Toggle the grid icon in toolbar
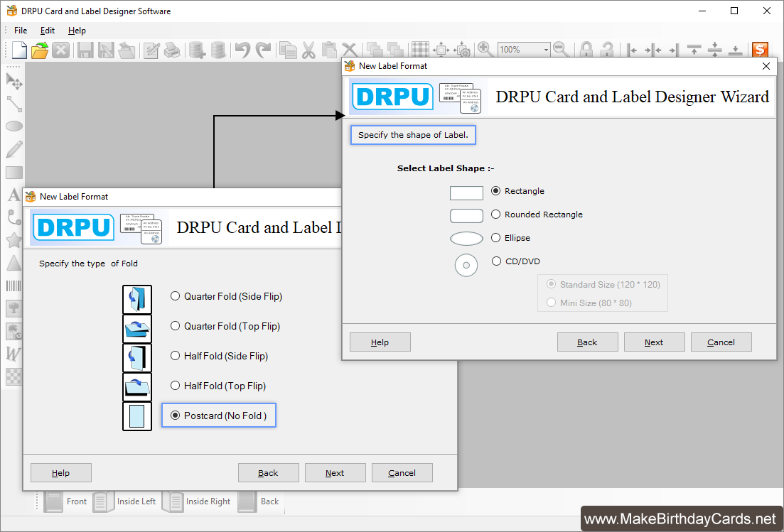784x532 pixels. pyautogui.click(x=420, y=50)
